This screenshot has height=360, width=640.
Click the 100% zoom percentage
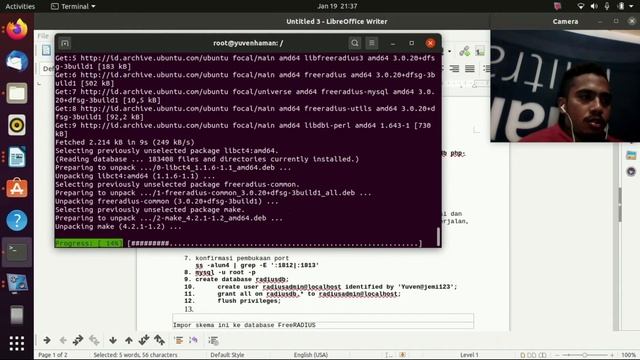click(x=629, y=355)
